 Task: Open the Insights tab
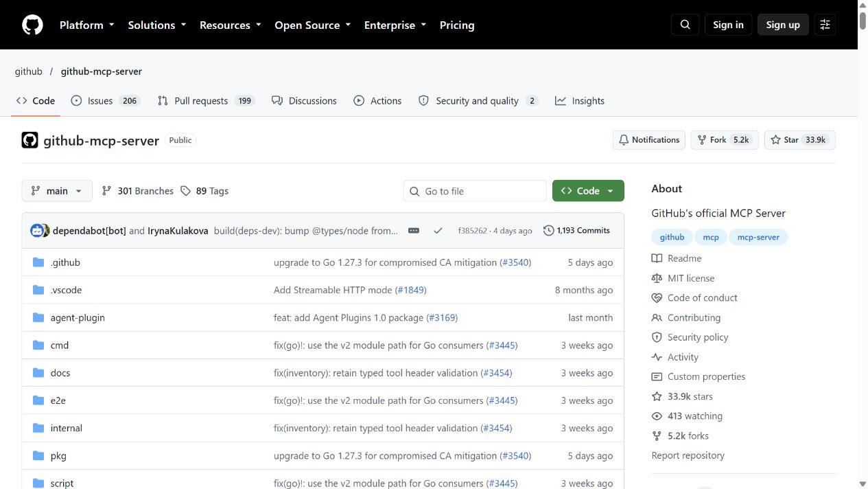click(x=580, y=100)
